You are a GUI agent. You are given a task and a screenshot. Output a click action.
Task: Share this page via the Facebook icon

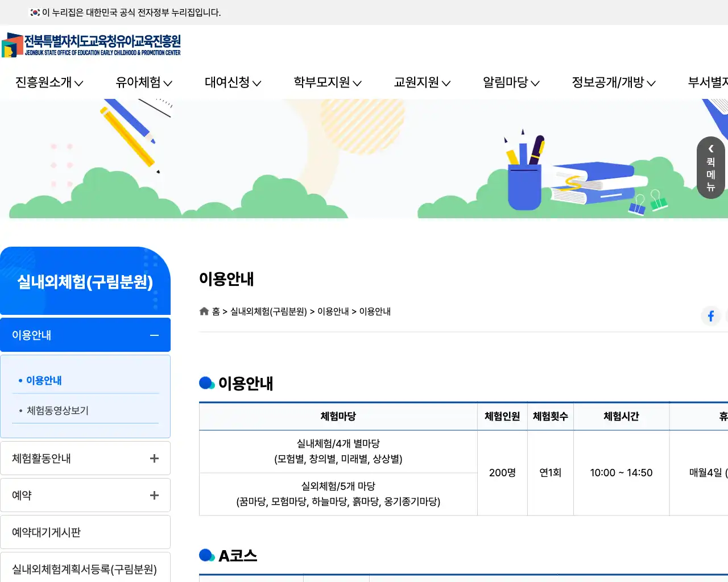coord(711,316)
